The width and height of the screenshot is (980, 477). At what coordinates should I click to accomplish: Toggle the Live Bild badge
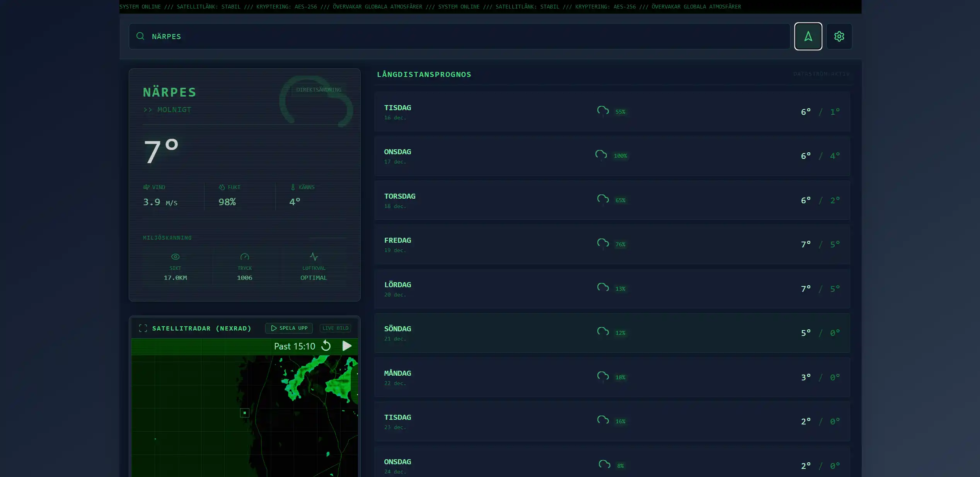pyautogui.click(x=335, y=328)
